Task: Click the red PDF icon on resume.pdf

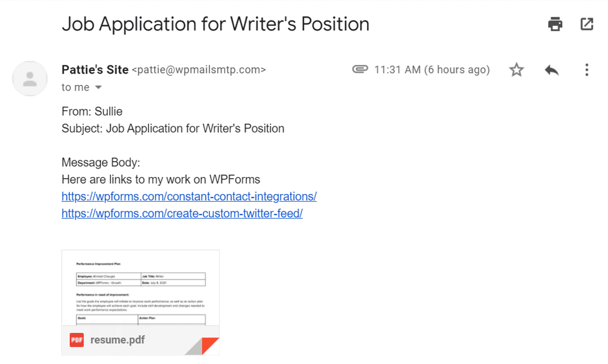Action: pos(76,339)
